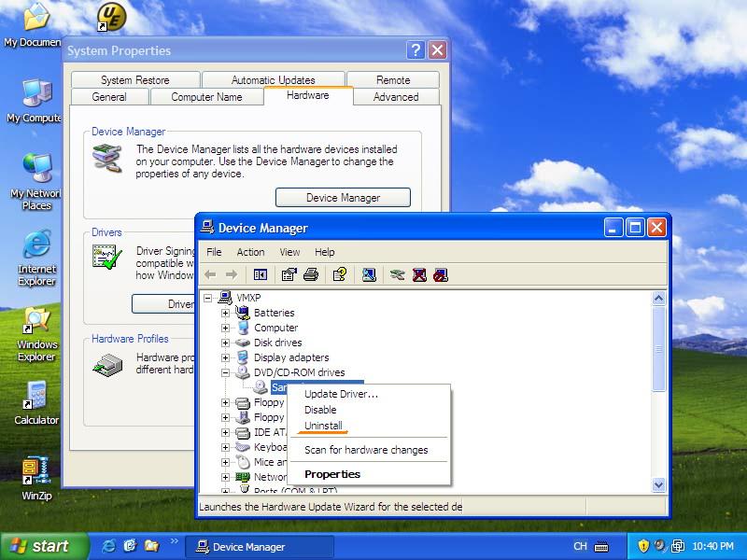Click the System Properties help question button

coord(416,49)
